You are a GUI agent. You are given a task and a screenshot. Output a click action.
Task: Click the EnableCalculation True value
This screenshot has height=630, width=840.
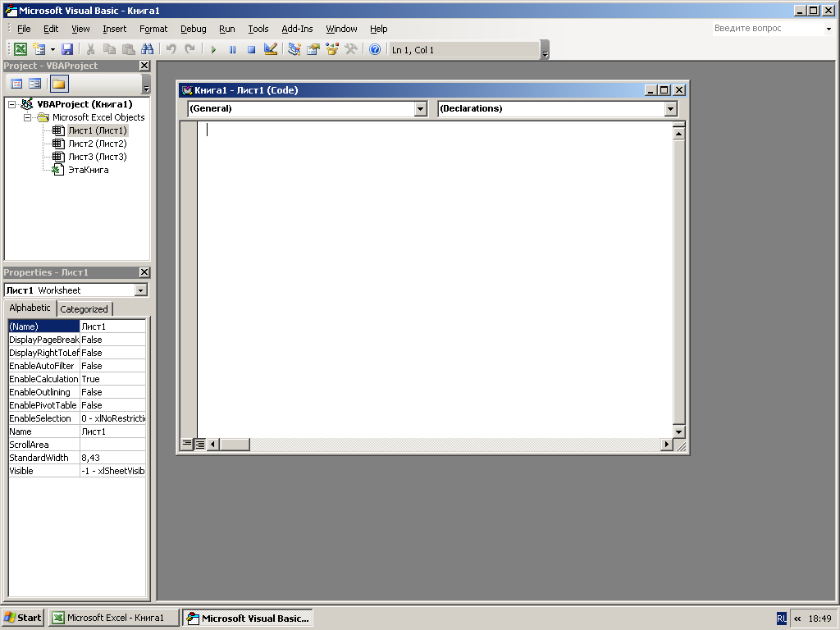[112, 379]
